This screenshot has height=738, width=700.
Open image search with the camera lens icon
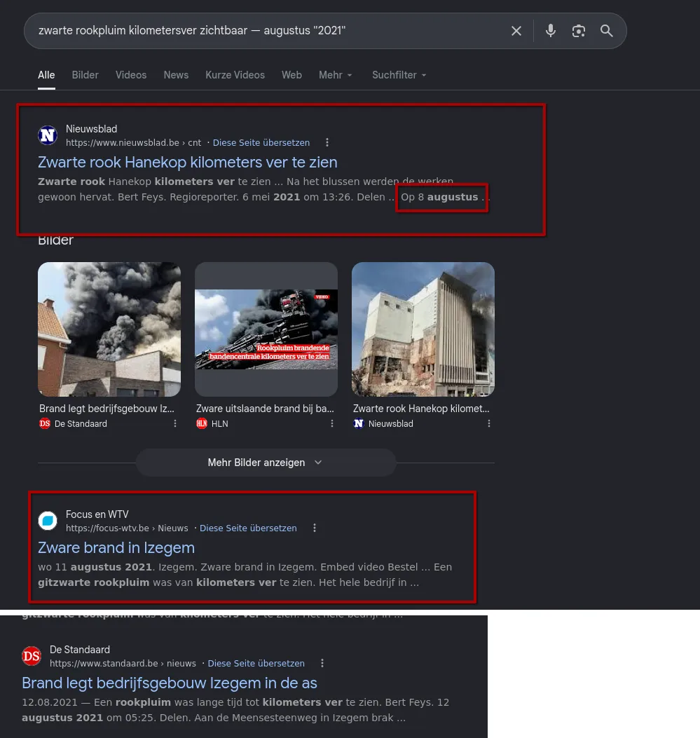579,31
